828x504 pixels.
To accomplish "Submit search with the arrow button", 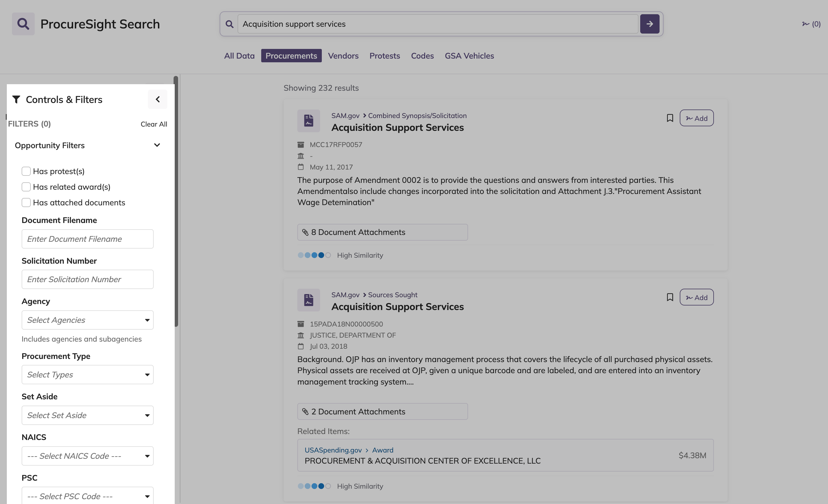I will [650, 24].
